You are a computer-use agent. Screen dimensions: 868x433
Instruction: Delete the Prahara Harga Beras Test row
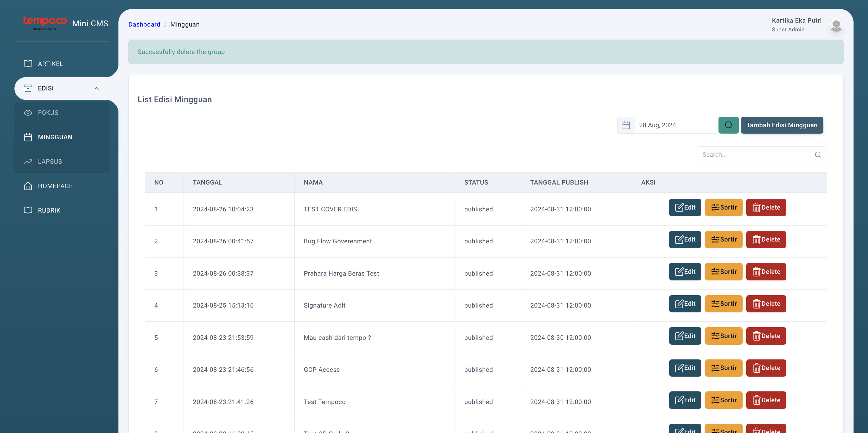pos(766,272)
